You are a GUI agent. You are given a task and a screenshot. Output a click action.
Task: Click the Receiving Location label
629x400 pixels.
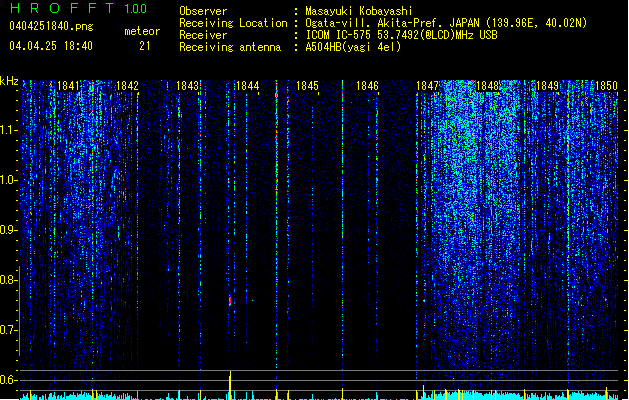[x=233, y=24]
